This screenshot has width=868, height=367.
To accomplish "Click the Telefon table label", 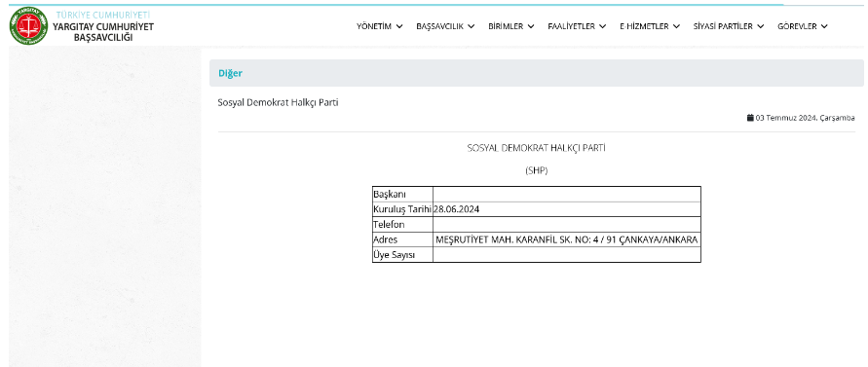I will 389,225.
